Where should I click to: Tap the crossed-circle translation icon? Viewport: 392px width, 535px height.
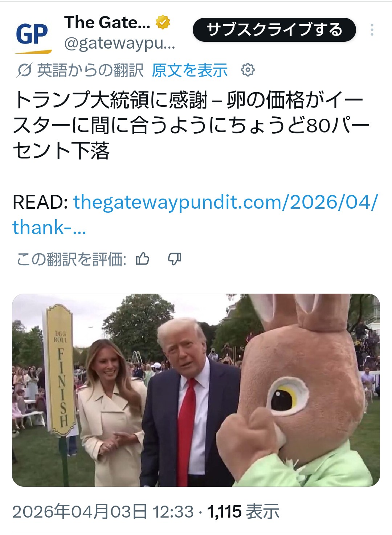[x=24, y=70]
